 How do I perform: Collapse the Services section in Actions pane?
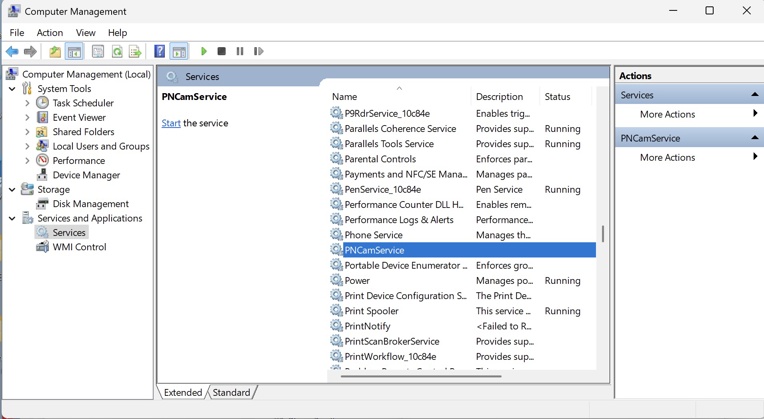point(755,95)
